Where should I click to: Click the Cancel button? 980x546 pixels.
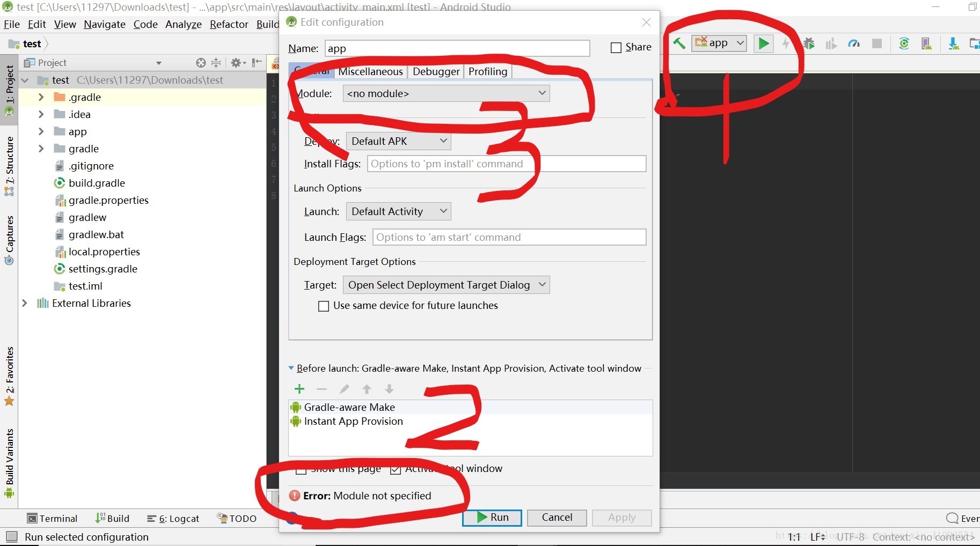point(557,518)
